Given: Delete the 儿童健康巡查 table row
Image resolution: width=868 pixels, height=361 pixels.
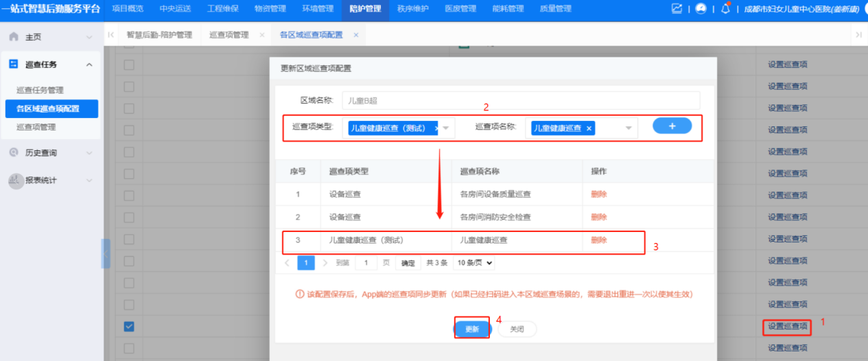Looking at the screenshot, I should [599, 240].
